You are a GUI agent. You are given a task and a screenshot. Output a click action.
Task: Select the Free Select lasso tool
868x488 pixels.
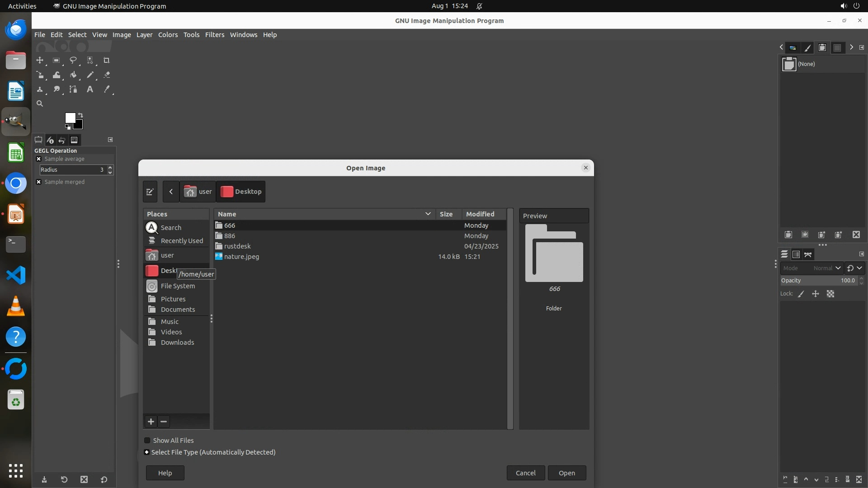[73, 61]
